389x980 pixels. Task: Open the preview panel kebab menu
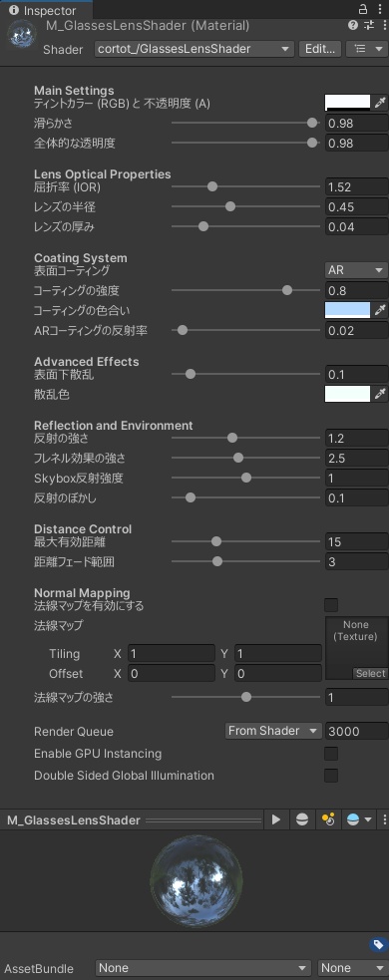(x=384, y=819)
